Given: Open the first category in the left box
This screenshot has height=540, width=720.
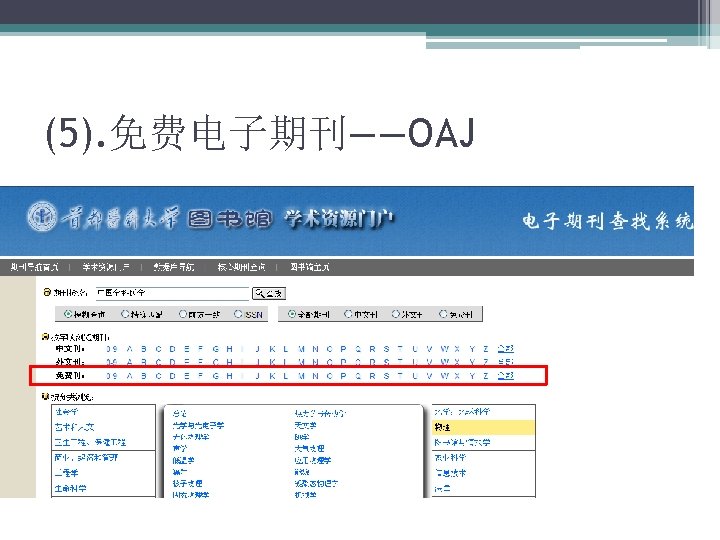Looking at the screenshot, I should [x=66, y=411].
